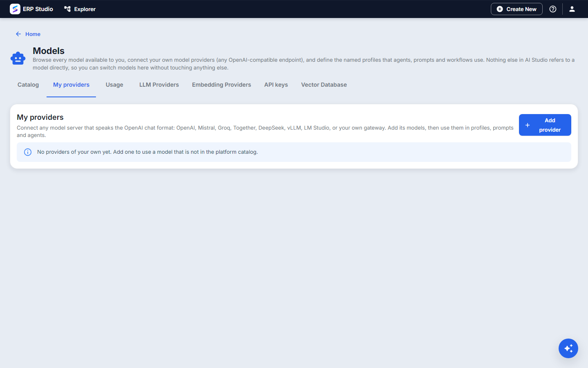Click the ERP Studio logo icon
This screenshot has width=588, height=368.
point(15,9)
